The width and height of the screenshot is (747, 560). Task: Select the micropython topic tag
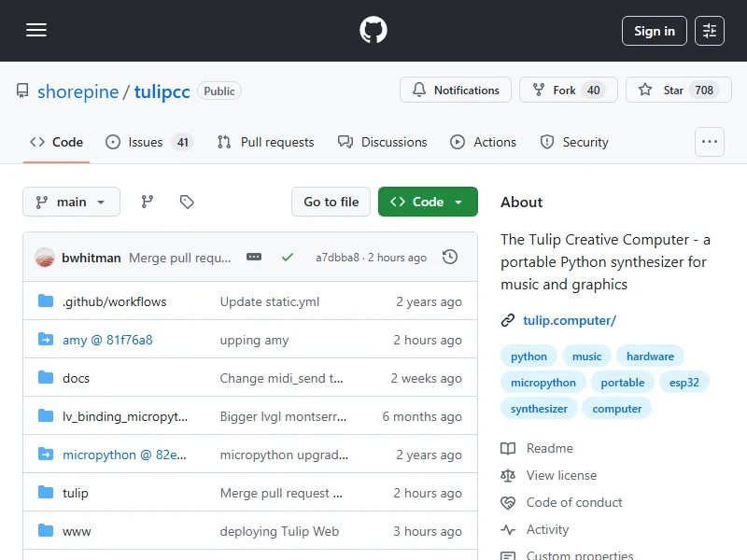[x=543, y=383]
